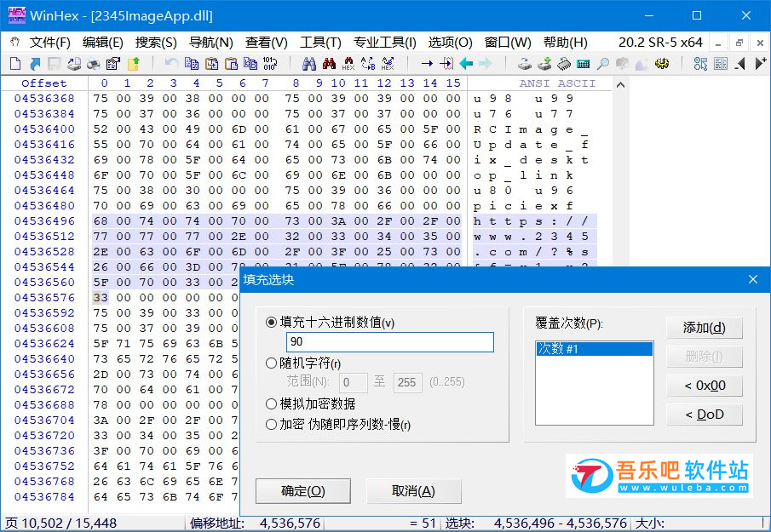The height and width of the screenshot is (532, 771).
Task: Confirm fill with 确定(O) button
Action: 303,491
